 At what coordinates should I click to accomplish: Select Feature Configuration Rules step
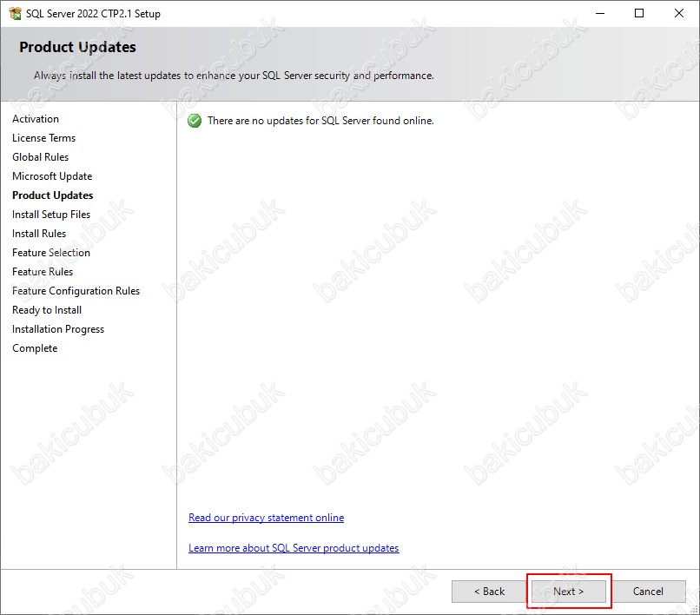click(76, 291)
